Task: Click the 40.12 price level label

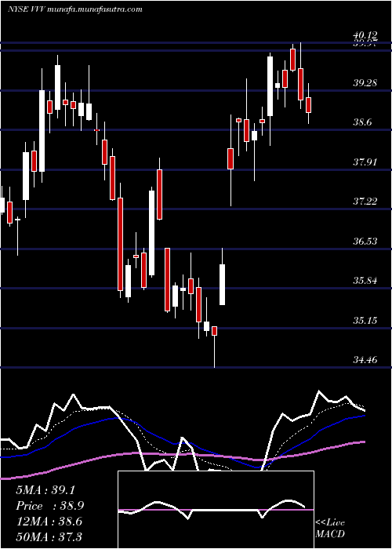Action: [x=365, y=35]
